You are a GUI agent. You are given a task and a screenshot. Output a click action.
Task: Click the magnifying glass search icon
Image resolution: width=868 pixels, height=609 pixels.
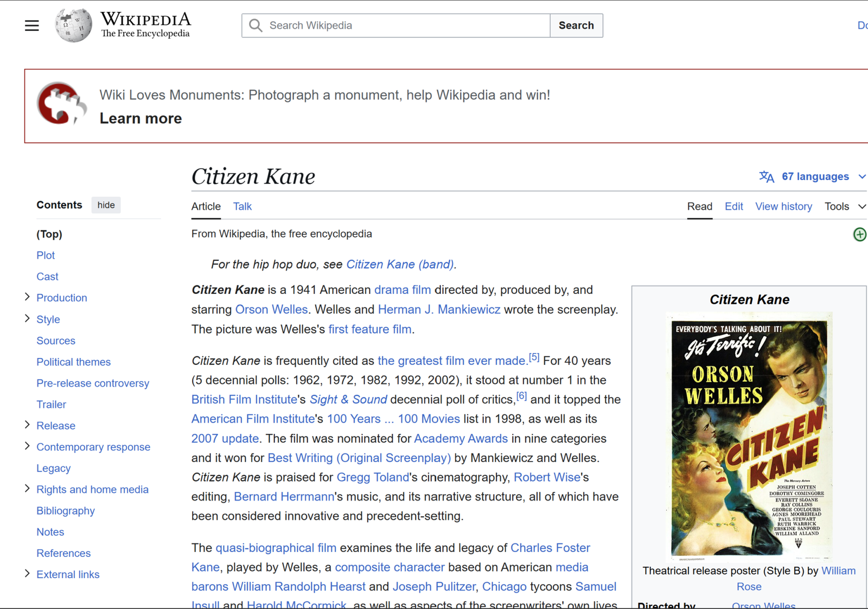256,25
